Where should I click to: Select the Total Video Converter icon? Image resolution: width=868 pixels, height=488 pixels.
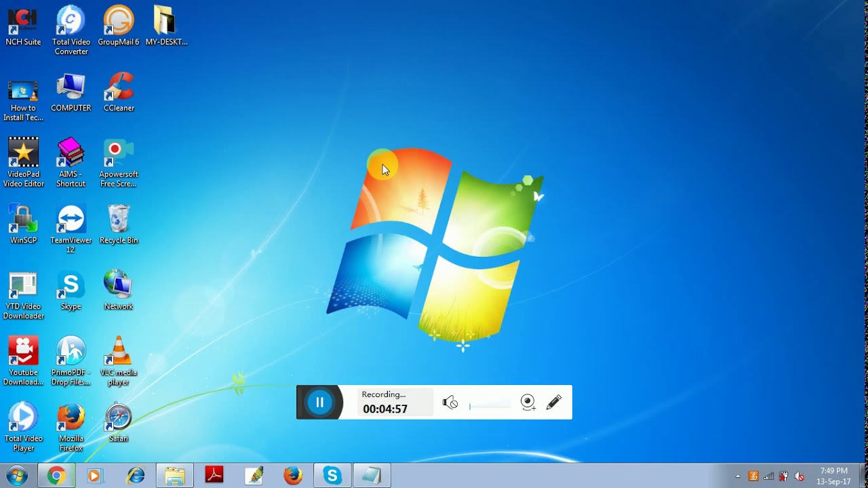pos(71,30)
